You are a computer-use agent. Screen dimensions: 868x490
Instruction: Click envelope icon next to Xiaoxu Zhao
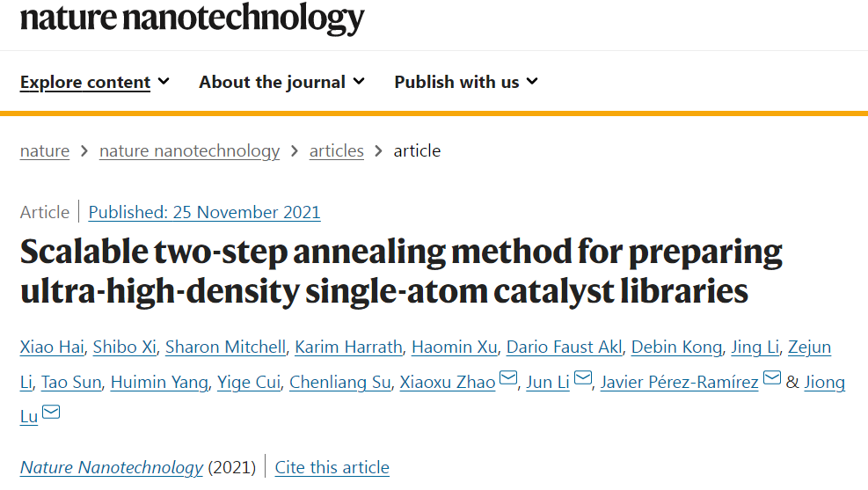click(508, 379)
